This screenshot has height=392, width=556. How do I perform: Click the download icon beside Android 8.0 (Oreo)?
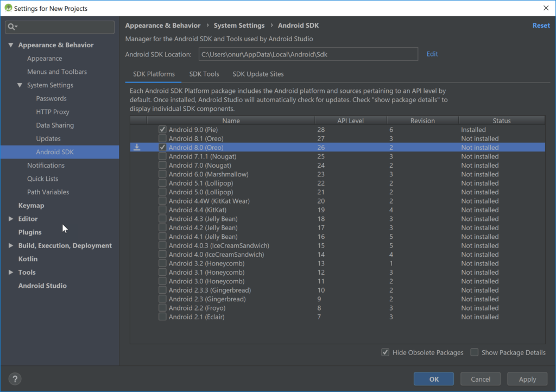(137, 147)
